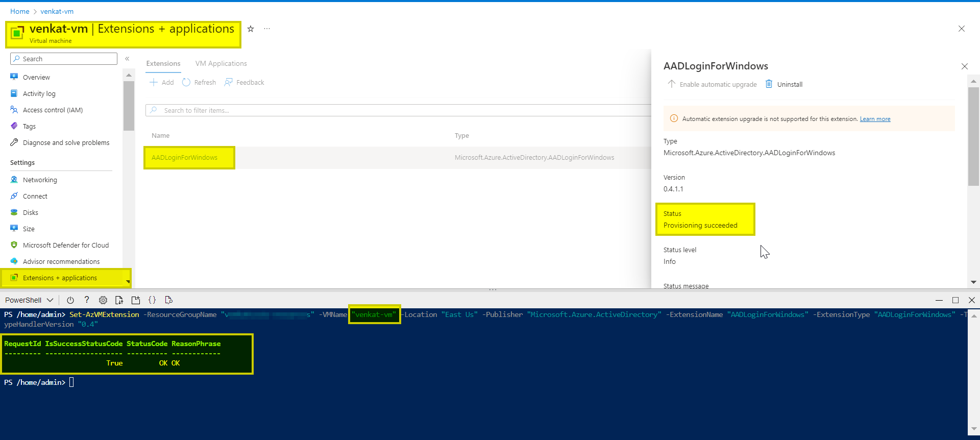Click the Cloud Shell resize handle dots
Image resolution: width=980 pixels, height=440 pixels.
pyautogui.click(x=493, y=290)
